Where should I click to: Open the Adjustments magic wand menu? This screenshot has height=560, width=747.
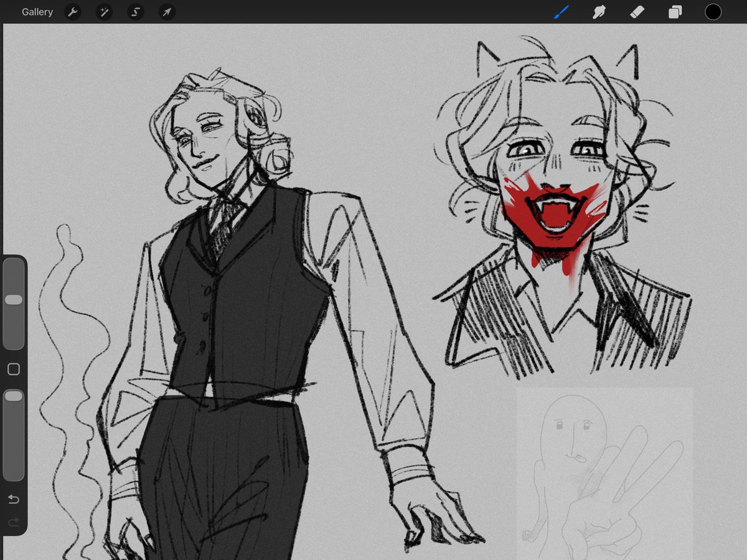[x=104, y=12]
